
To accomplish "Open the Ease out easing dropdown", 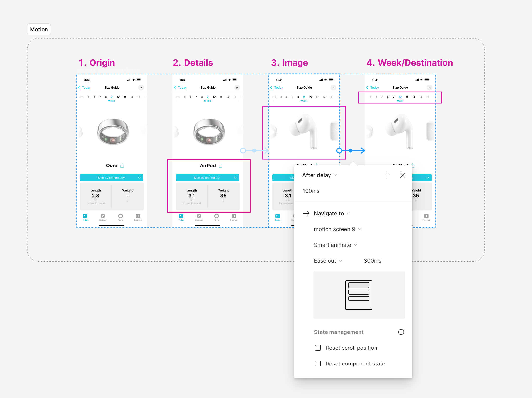I will pyautogui.click(x=328, y=261).
